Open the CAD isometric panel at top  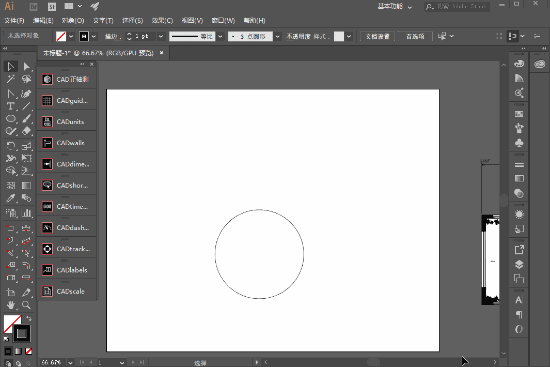[67, 79]
